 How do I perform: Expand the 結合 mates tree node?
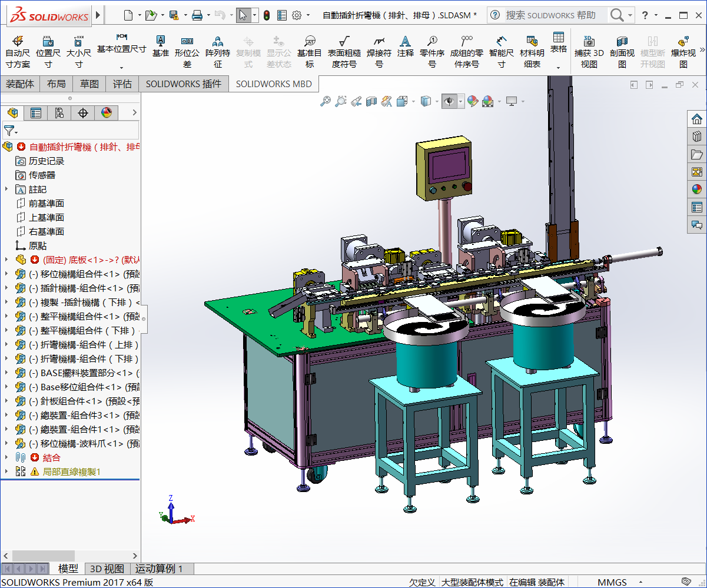pyautogui.click(x=6, y=457)
